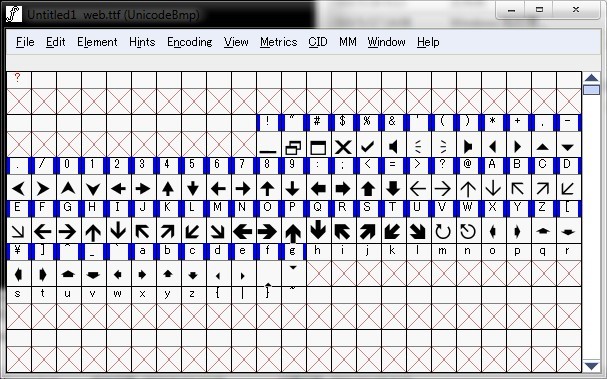
Task: Open the CID menu
Action: pos(318,42)
